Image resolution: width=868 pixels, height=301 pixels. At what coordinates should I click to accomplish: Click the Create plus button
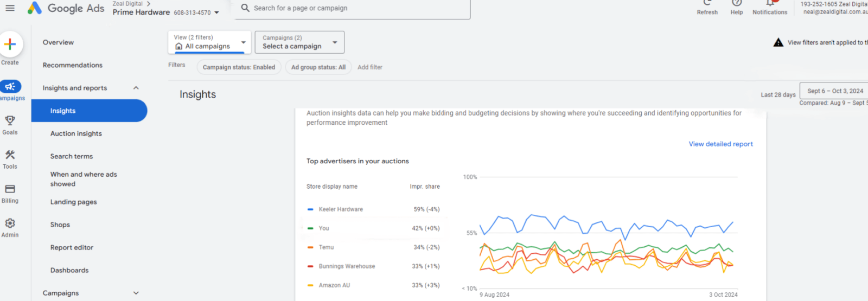tap(10, 44)
